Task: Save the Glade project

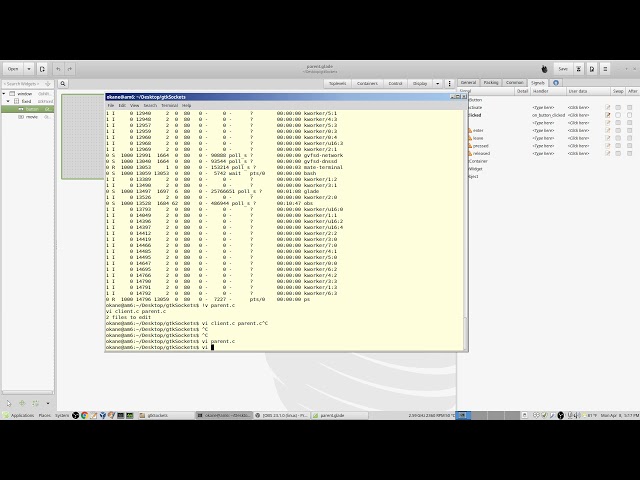Action: 563,69
